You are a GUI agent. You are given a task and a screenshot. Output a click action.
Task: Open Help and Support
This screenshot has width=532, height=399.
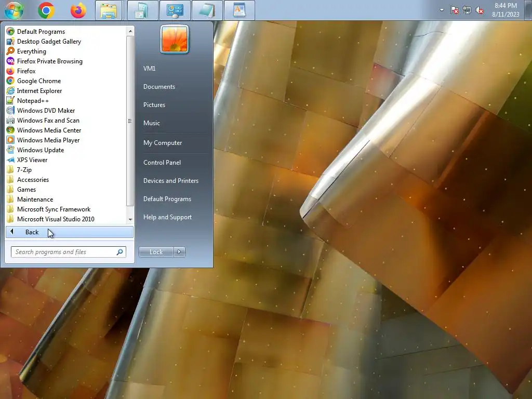[x=168, y=217]
